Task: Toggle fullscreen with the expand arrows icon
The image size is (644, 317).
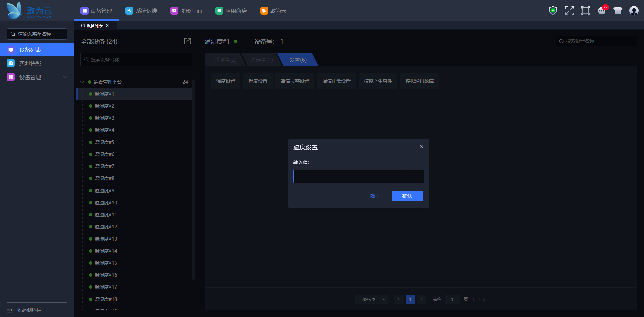Action: click(x=569, y=11)
